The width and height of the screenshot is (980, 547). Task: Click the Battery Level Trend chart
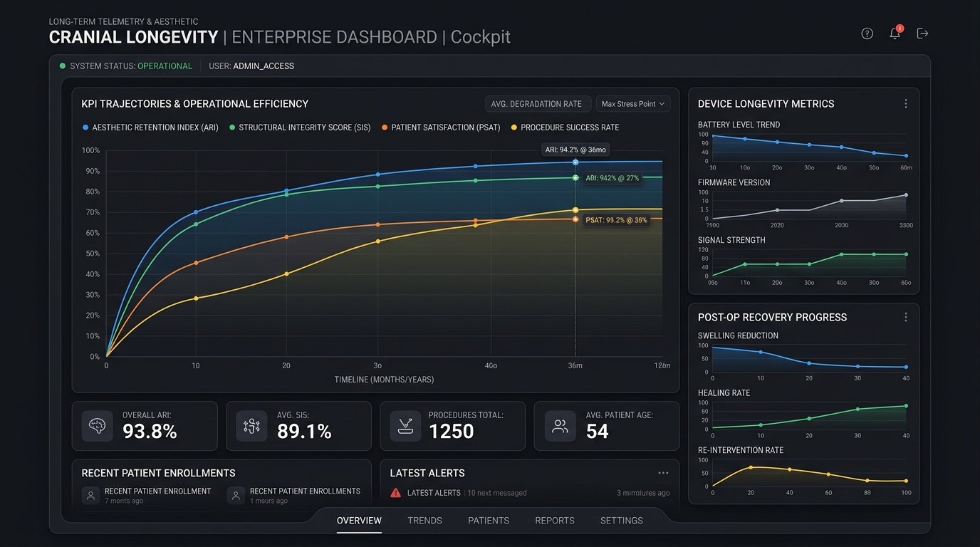(x=810, y=148)
